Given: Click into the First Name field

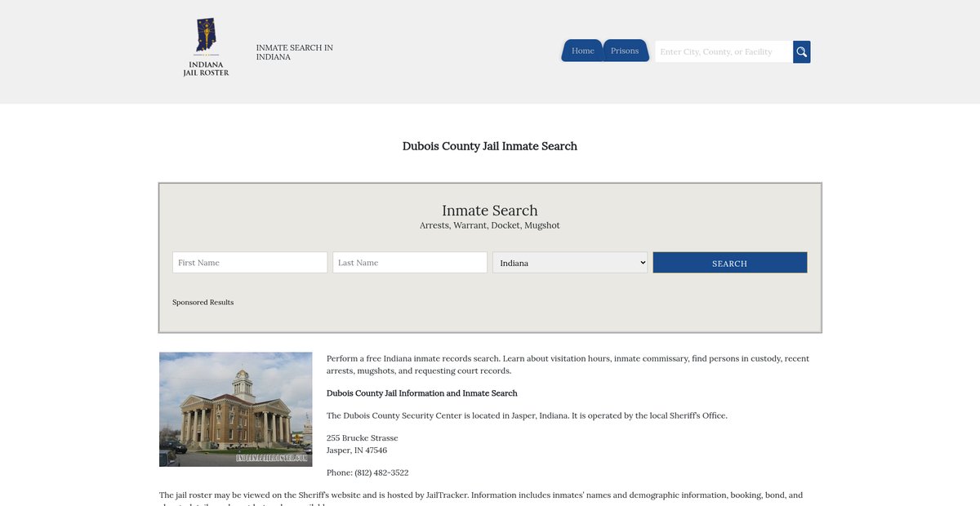Looking at the screenshot, I should point(250,263).
